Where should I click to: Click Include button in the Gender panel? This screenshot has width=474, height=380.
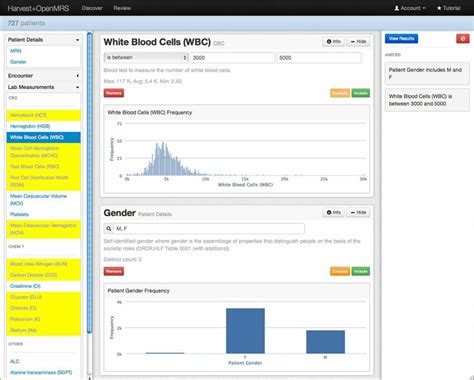360,271
